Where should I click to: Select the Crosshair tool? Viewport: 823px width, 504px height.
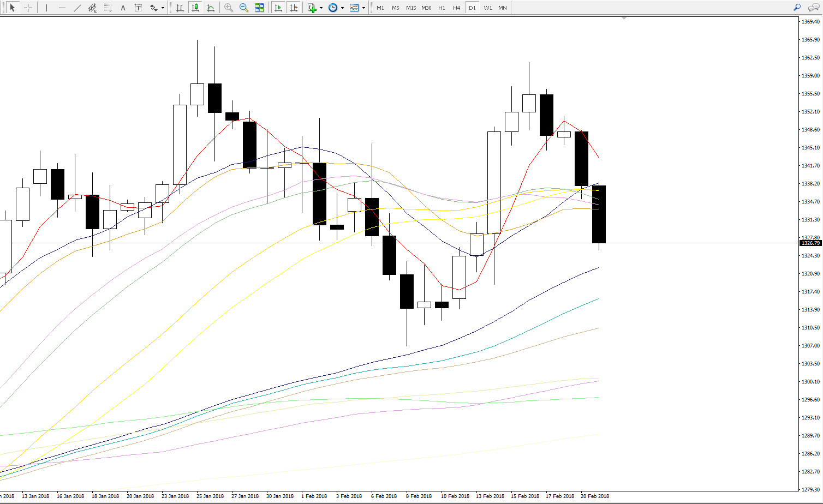(x=28, y=8)
